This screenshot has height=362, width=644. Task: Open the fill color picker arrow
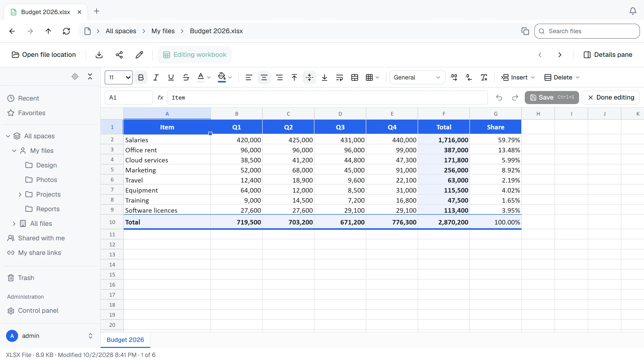pos(230,77)
